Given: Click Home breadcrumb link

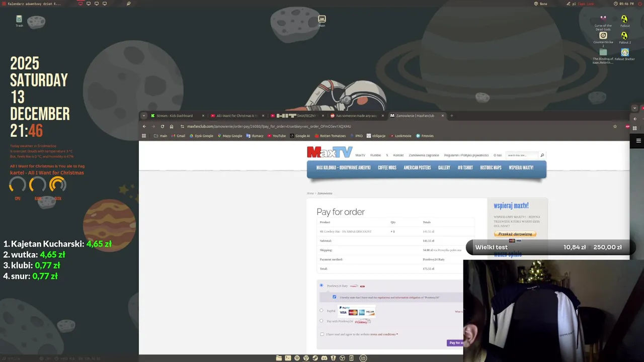Looking at the screenshot, I should (x=310, y=193).
